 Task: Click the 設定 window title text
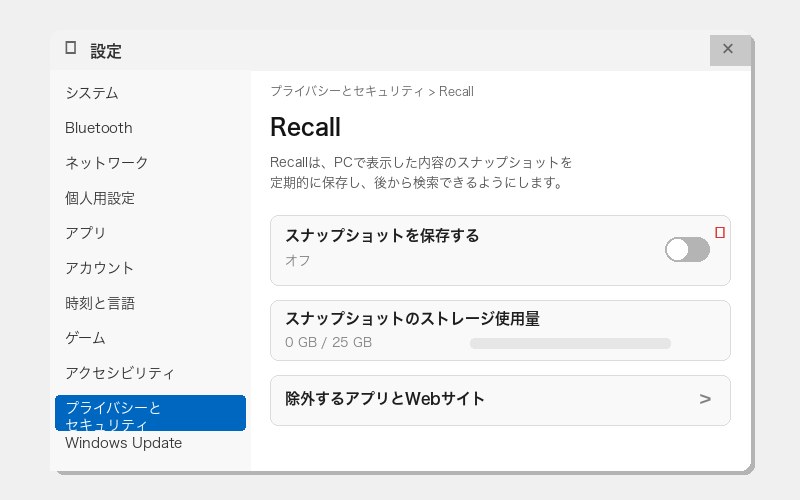[x=106, y=51]
